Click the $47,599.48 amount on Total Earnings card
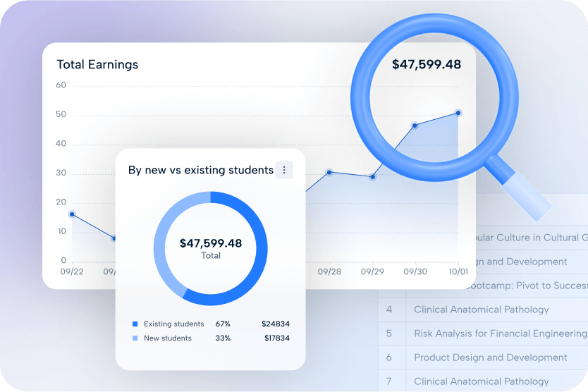The width and height of the screenshot is (588, 392). click(426, 65)
